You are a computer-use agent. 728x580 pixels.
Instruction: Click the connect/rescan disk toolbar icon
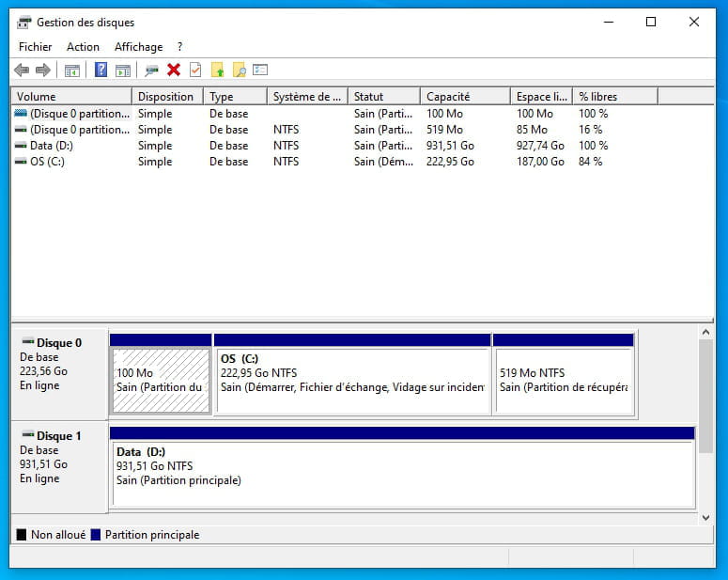pos(151,70)
